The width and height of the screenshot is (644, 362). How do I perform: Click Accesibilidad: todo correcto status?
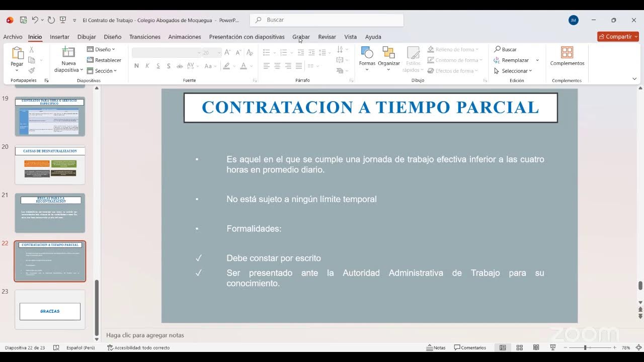tap(138, 347)
